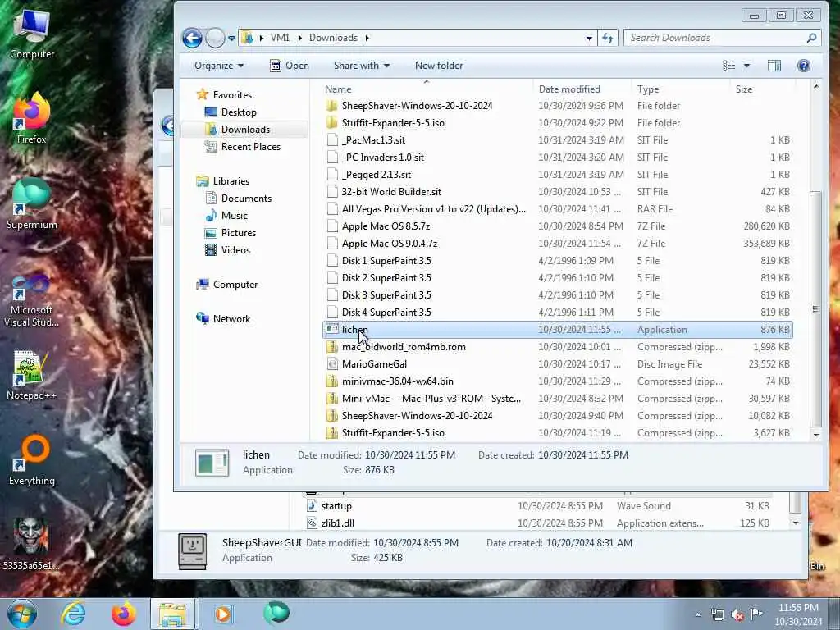The image size is (840, 630).
Task: Show hidden tray icons arrow
Action: pyautogui.click(x=697, y=615)
